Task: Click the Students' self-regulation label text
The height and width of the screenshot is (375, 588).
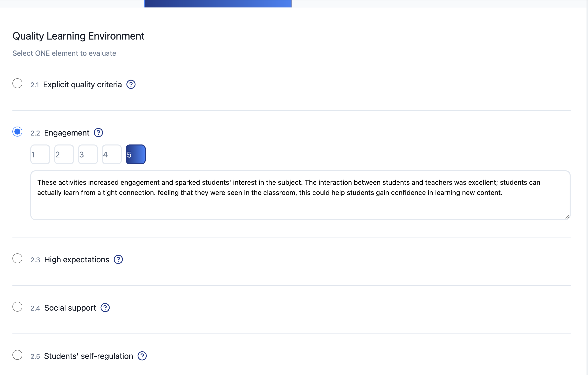Action: tap(88, 356)
